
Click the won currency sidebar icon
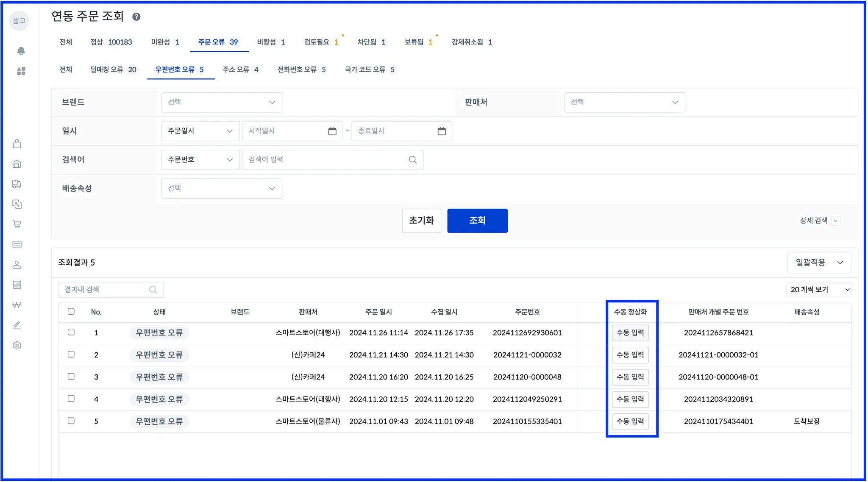point(17,305)
